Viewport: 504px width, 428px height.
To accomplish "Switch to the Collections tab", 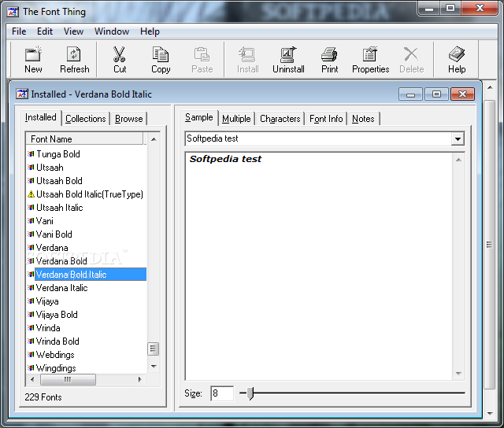I will (86, 119).
